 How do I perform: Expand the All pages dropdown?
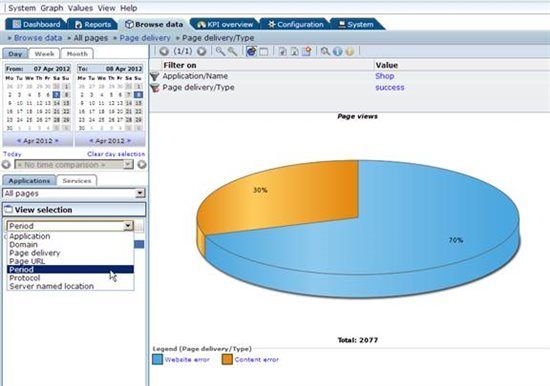74,193
